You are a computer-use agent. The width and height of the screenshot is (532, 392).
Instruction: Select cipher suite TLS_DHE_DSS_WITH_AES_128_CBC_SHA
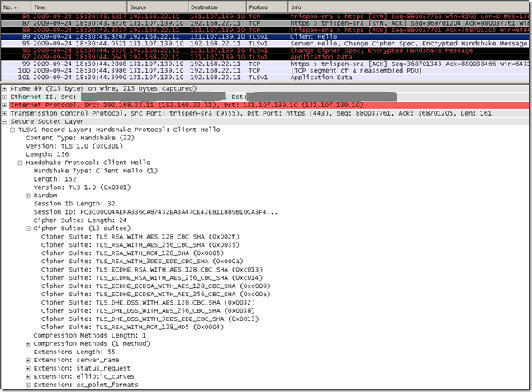(148, 303)
